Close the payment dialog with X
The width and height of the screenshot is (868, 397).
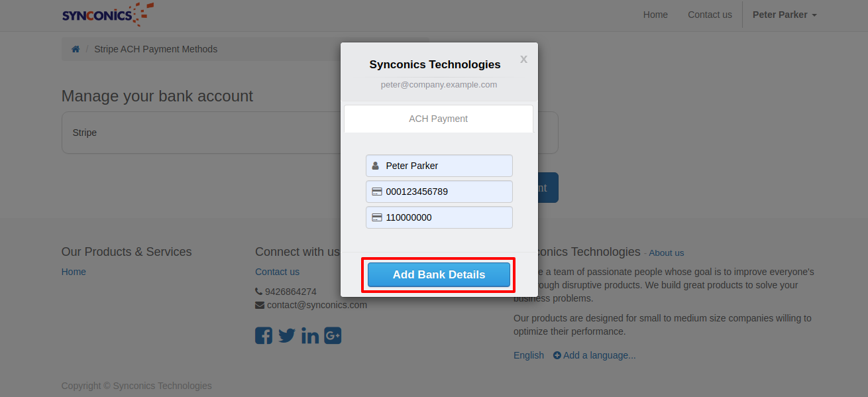point(523,60)
